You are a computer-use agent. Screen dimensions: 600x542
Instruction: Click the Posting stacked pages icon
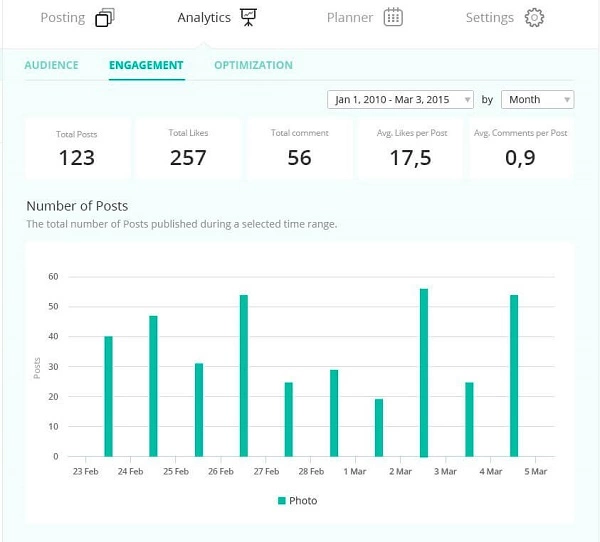tap(105, 18)
